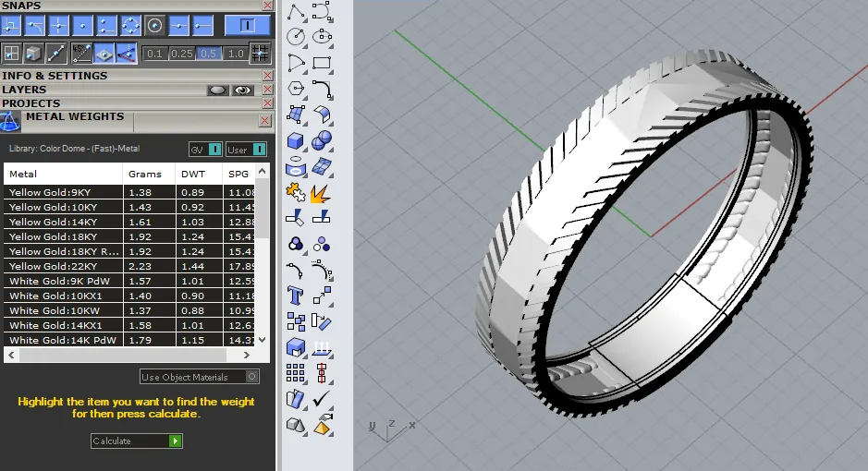Screen dimensions: 868x471
Task: Select the Yellow Gold:14KY row
Action: click(x=129, y=222)
